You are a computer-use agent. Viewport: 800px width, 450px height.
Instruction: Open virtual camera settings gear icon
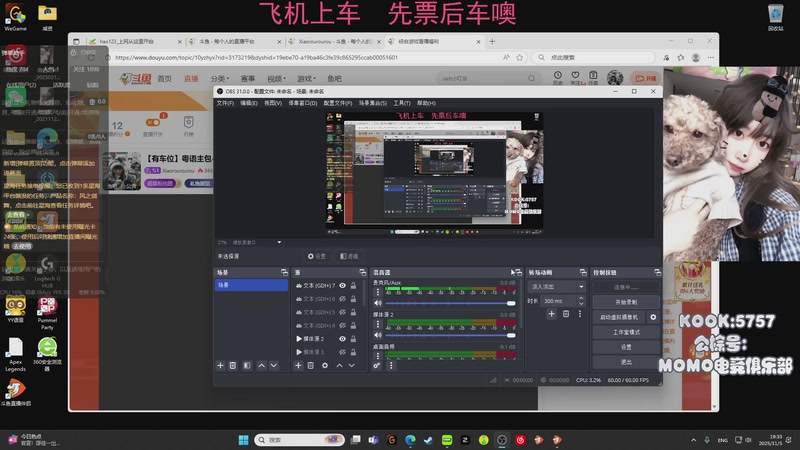(x=653, y=317)
